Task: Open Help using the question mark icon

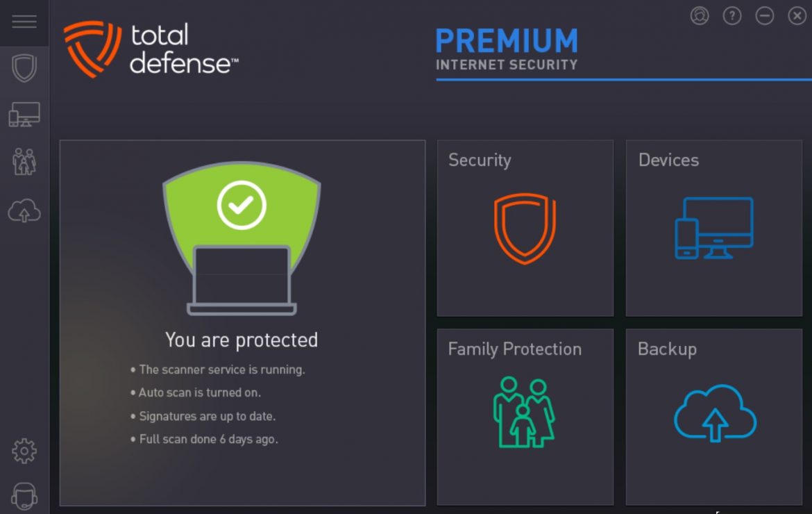Action: tap(731, 15)
